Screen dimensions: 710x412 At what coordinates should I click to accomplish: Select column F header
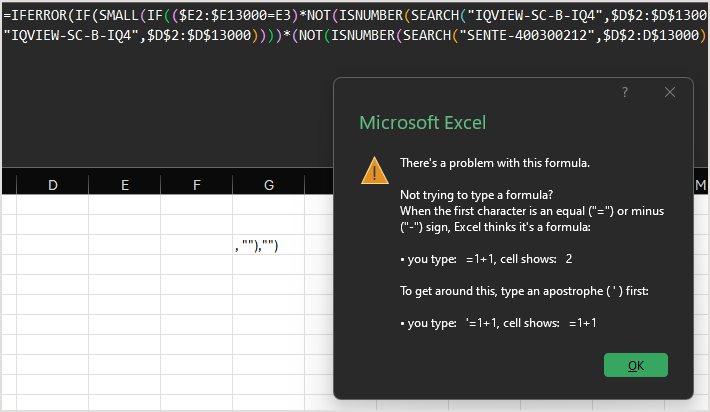point(197,185)
